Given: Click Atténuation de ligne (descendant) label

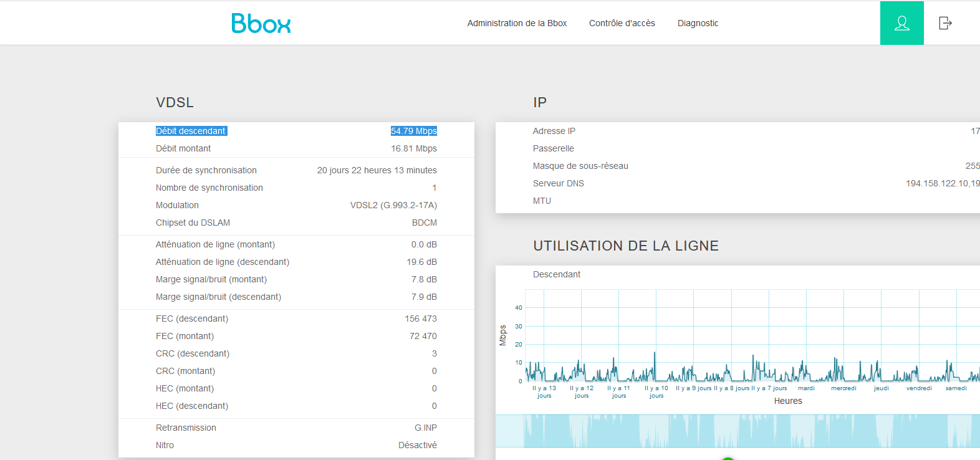Looking at the screenshot, I should point(223,262).
